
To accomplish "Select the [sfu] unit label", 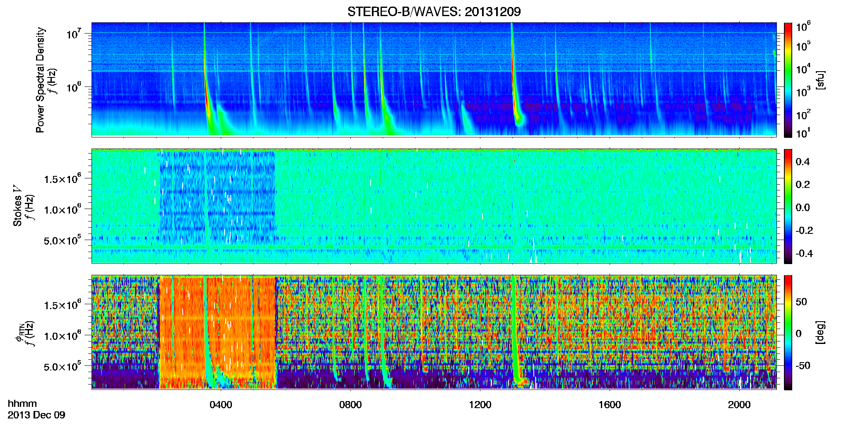I will [x=820, y=80].
